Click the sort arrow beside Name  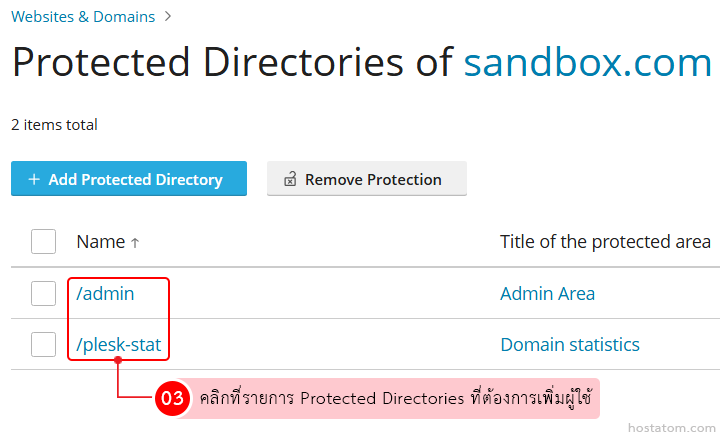136,242
